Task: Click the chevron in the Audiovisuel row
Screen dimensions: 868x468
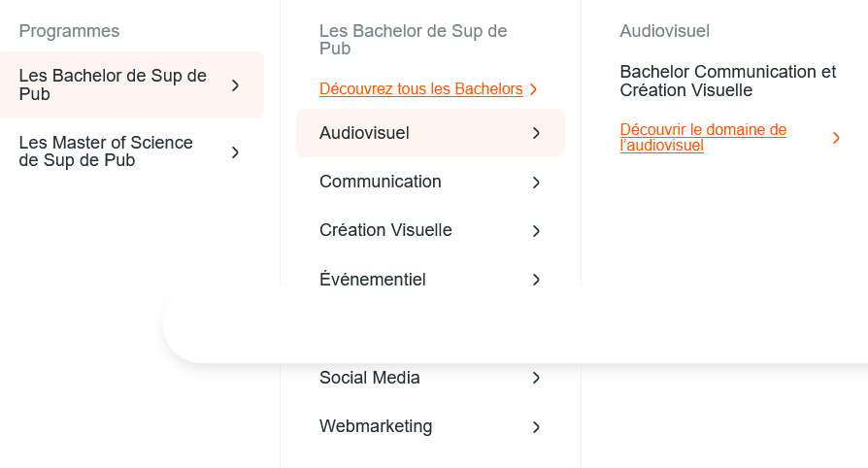Action: pos(536,133)
